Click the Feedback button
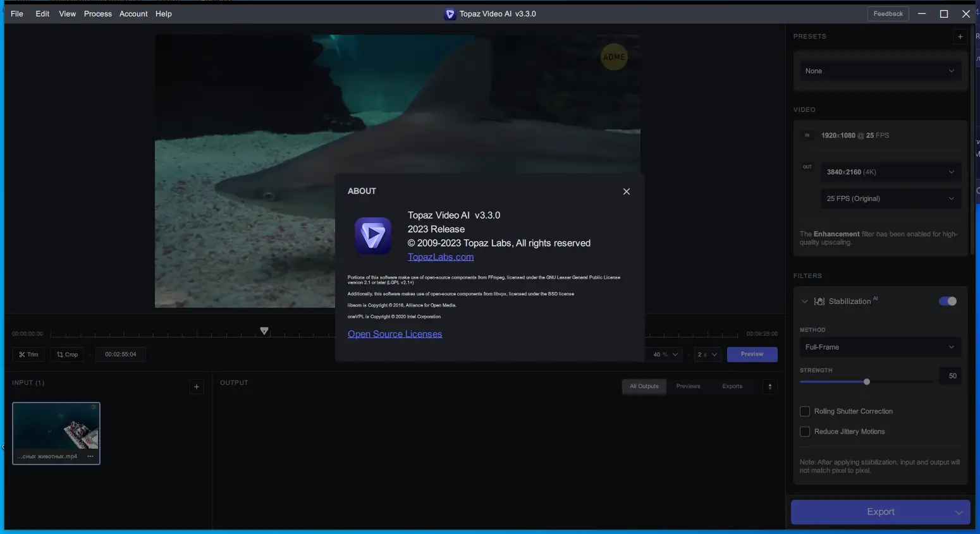The width and height of the screenshot is (980, 534). (888, 14)
